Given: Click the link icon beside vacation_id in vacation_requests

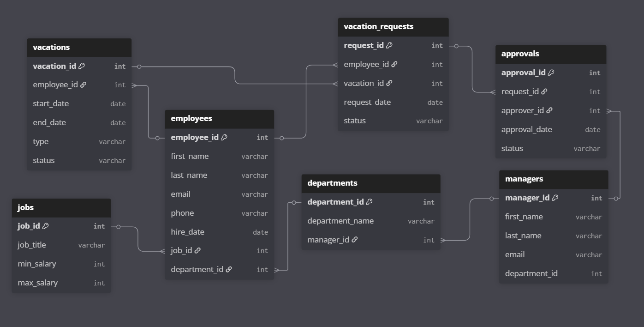Looking at the screenshot, I should click(x=389, y=83).
